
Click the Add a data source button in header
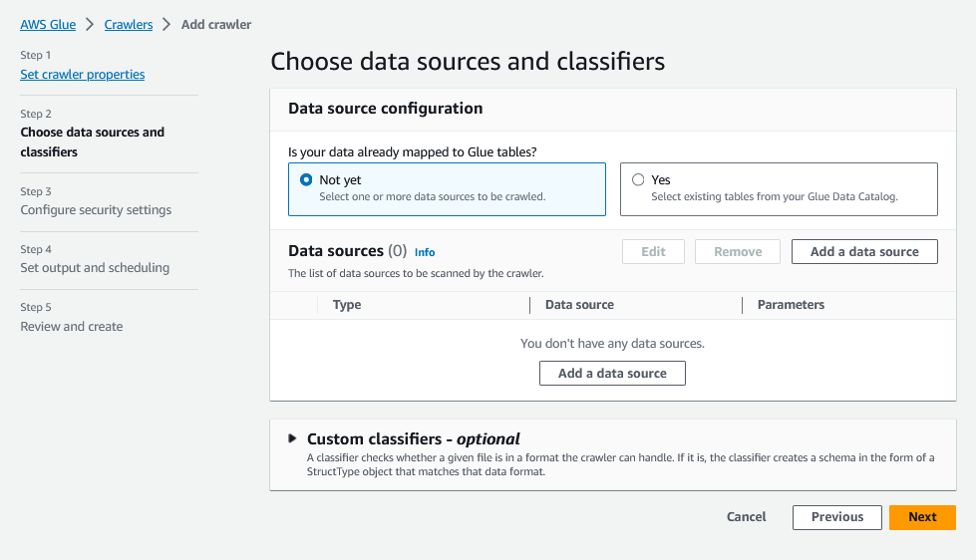(x=864, y=251)
